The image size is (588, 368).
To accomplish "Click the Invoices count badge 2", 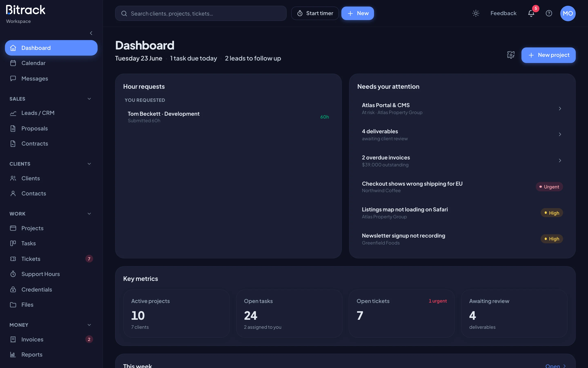I will 89,339.
